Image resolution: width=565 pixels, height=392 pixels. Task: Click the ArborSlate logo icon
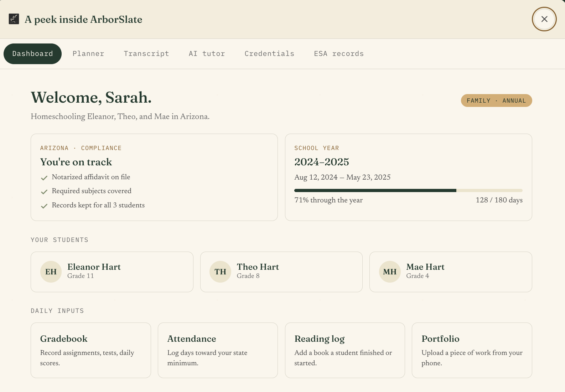(14, 19)
